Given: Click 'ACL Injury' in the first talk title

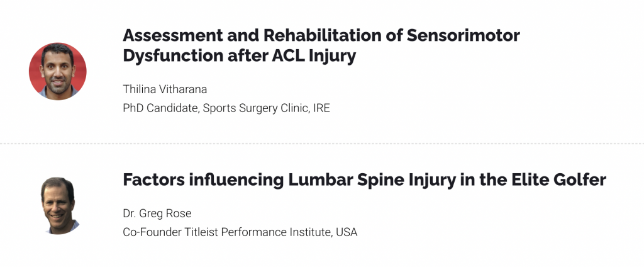Looking at the screenshot, I should (314, 57).
